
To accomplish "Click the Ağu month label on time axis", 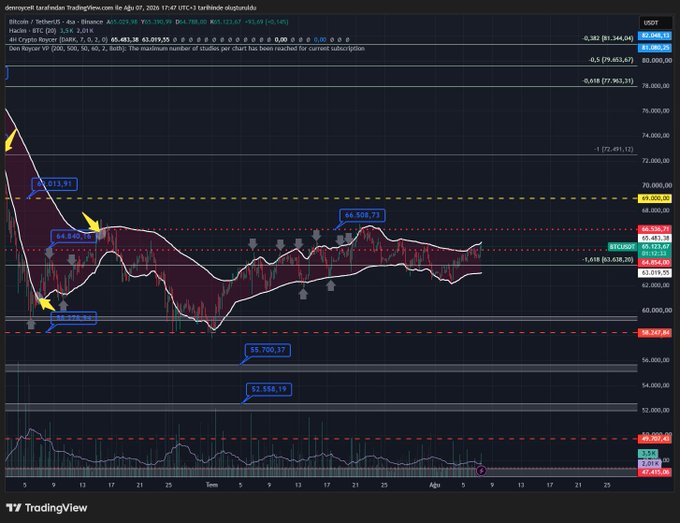I will (x=435, y=485).
